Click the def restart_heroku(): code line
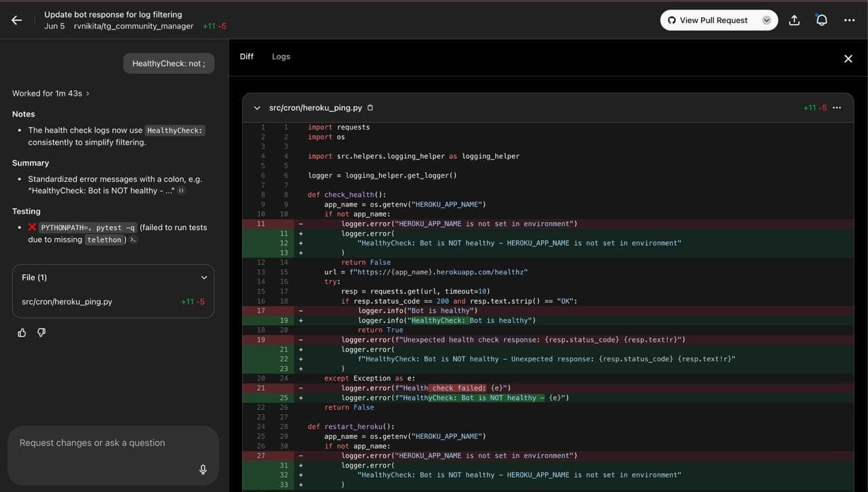 tap(351, 427)
